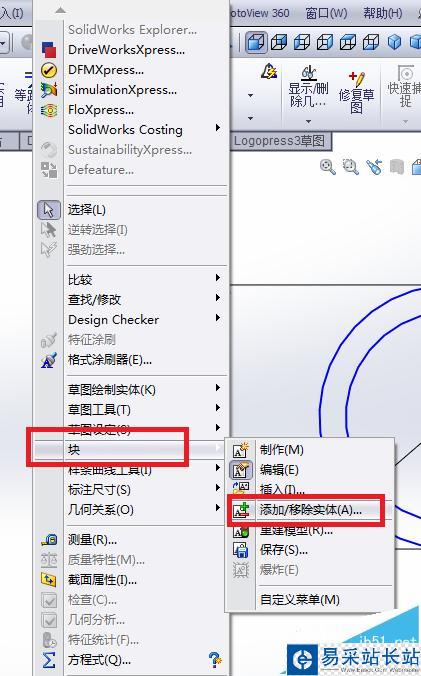Open dropdown under 显示/删除几何关系
421x676 pixels.
coord(308,121)
